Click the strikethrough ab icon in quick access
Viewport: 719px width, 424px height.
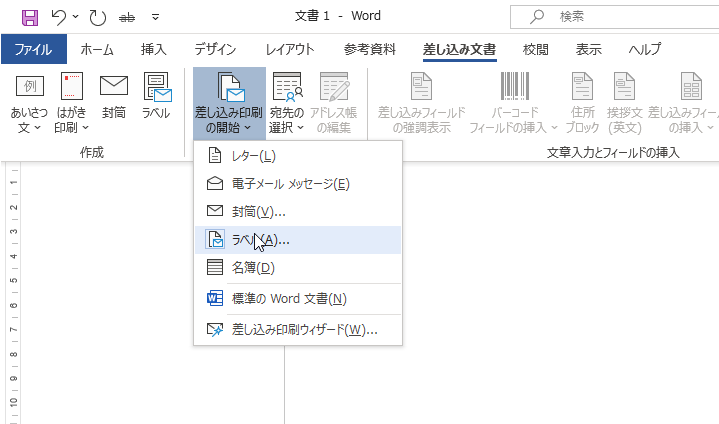127,17
